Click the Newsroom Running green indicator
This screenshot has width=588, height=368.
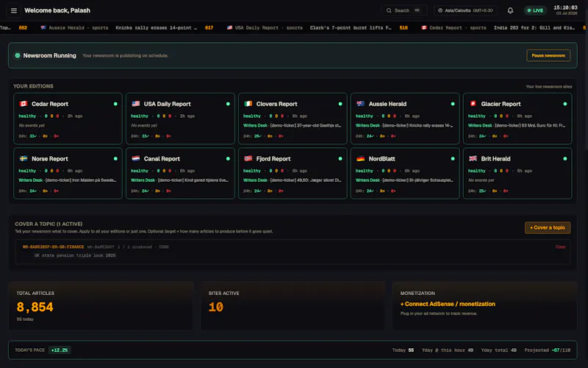(17, 56)
